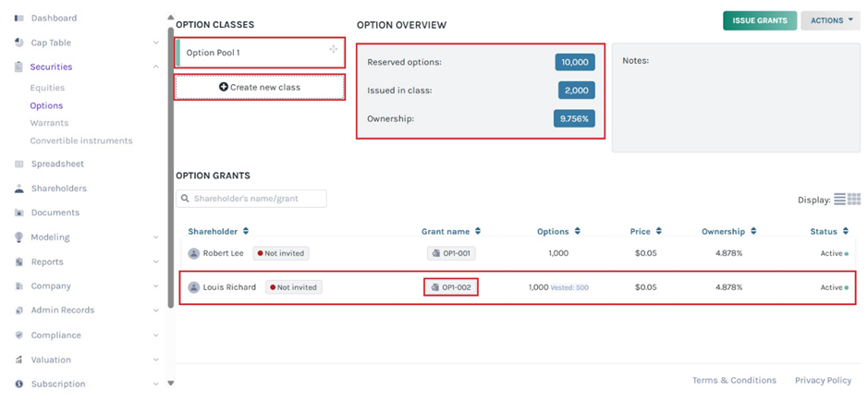Click the Documents icon in the sidebar

coord(19,213)
